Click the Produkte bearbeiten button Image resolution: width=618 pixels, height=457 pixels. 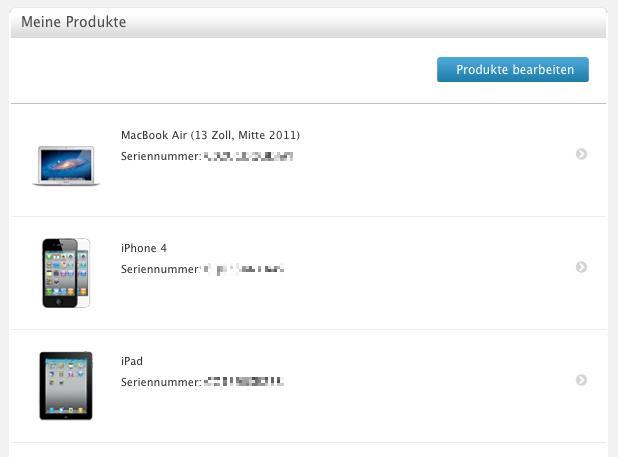(513, 70)
